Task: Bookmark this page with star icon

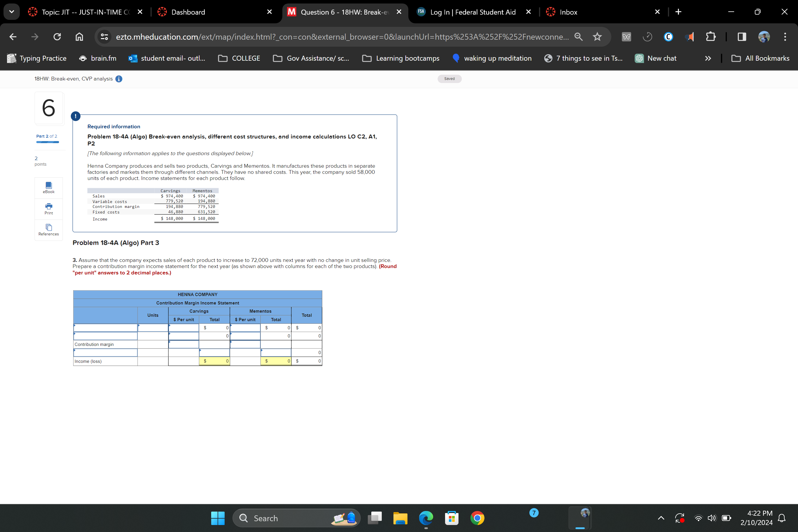Action: pyautogui.click(x=597, y=37)
